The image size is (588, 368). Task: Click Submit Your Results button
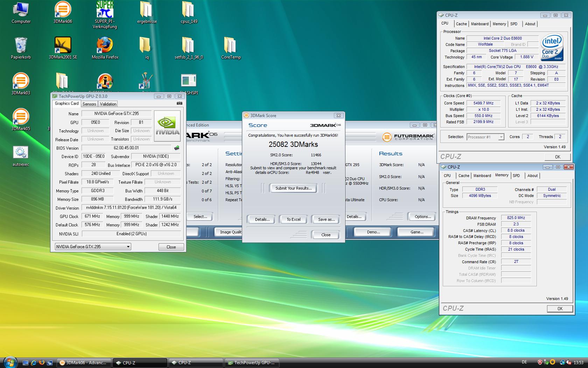pos(293,188)
